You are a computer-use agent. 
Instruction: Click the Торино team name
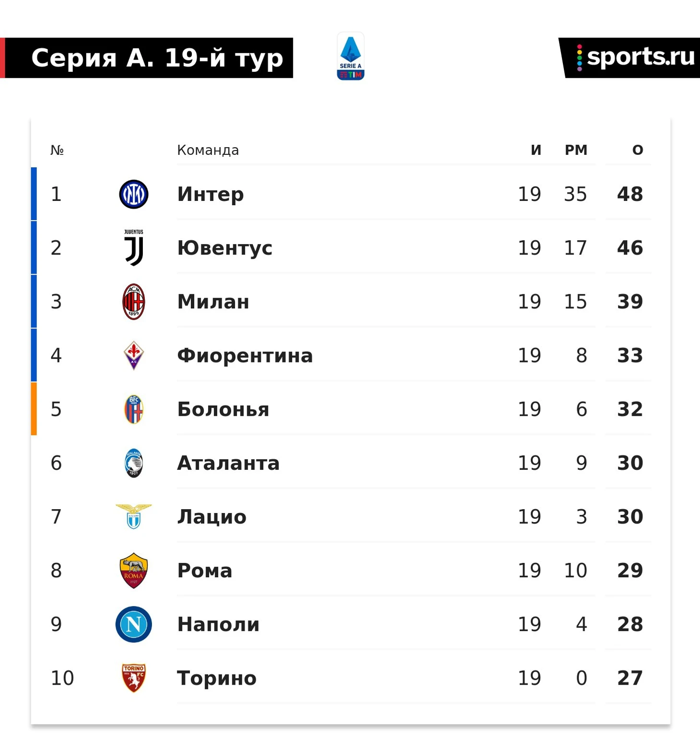click(217, 678)
